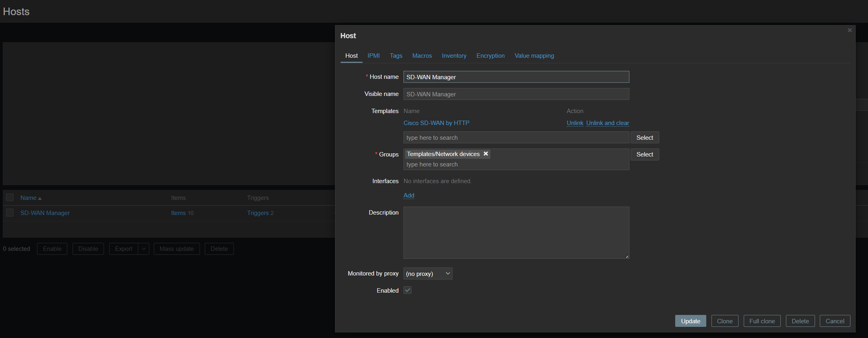Open the Cisco SD-WAN by HTTP template link

436,123
